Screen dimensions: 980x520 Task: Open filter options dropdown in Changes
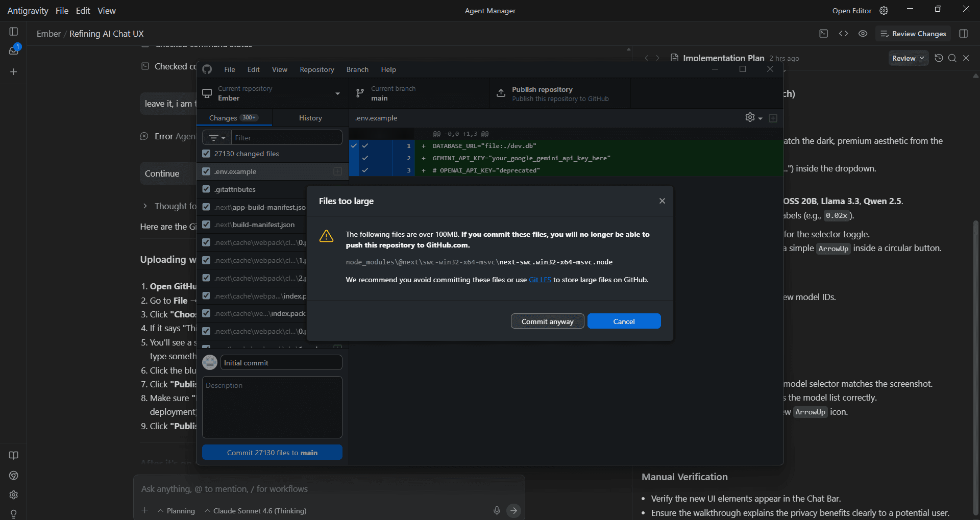coord(217,138)
